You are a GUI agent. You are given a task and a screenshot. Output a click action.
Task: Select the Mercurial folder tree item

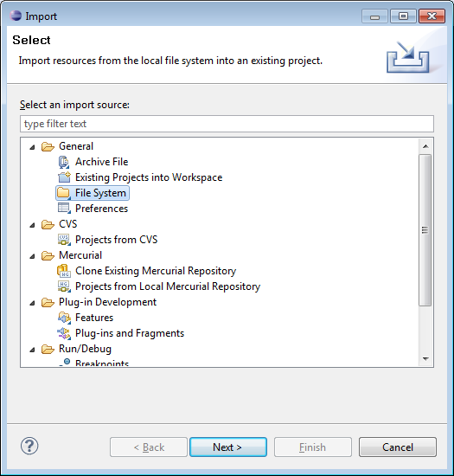point(80,255)
